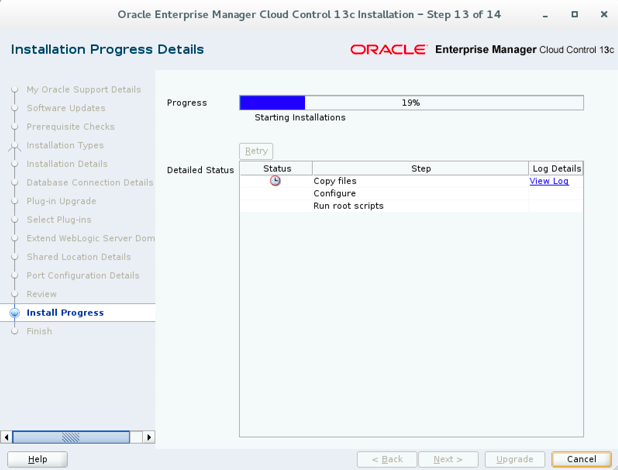
Task: Click the installation progress bar at 19%
Action: [411, 103]
